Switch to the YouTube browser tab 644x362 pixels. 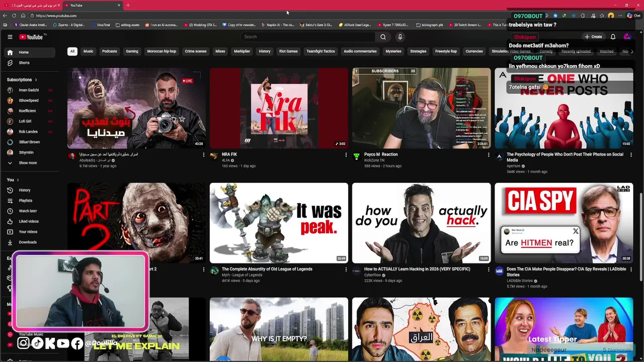click(x=92, y=5)
